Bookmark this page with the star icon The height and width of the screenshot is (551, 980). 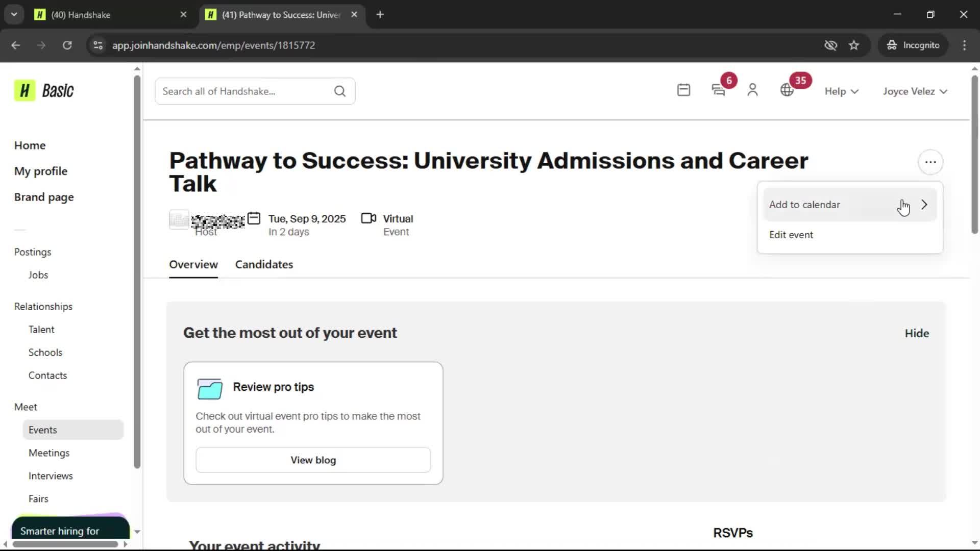(x=854, y=45)
